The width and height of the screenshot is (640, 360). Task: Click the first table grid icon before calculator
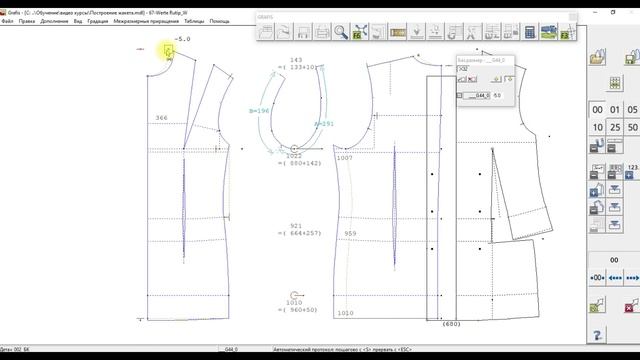pos(491,31)
